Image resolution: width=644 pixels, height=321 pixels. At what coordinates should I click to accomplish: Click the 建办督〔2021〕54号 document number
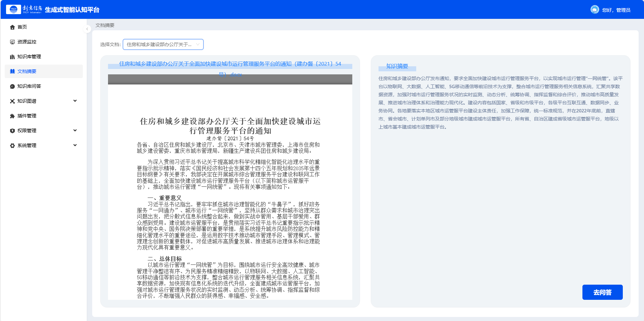230,138
